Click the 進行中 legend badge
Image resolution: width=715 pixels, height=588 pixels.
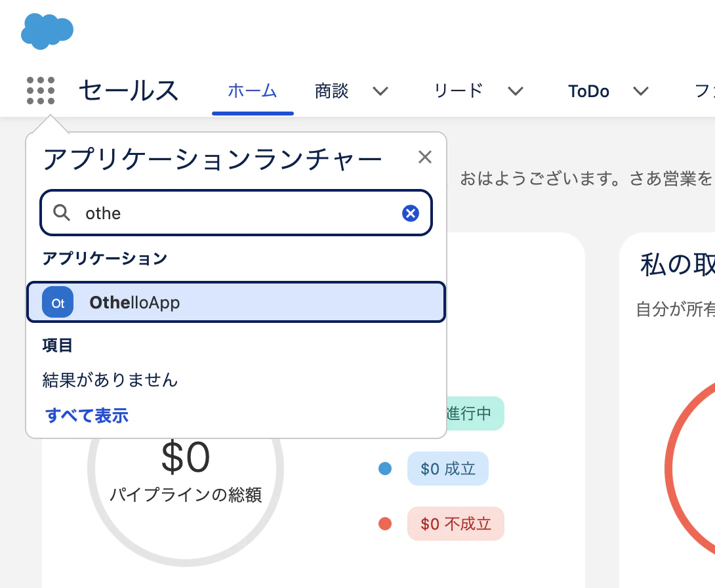[x=474, y=413]
